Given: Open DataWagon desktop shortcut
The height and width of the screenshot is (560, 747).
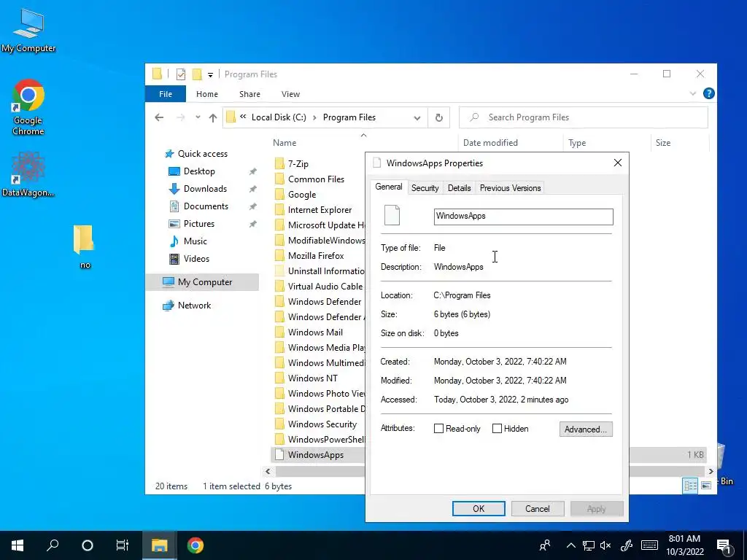Looking at the screenshot, I should (x=28, y=174).
